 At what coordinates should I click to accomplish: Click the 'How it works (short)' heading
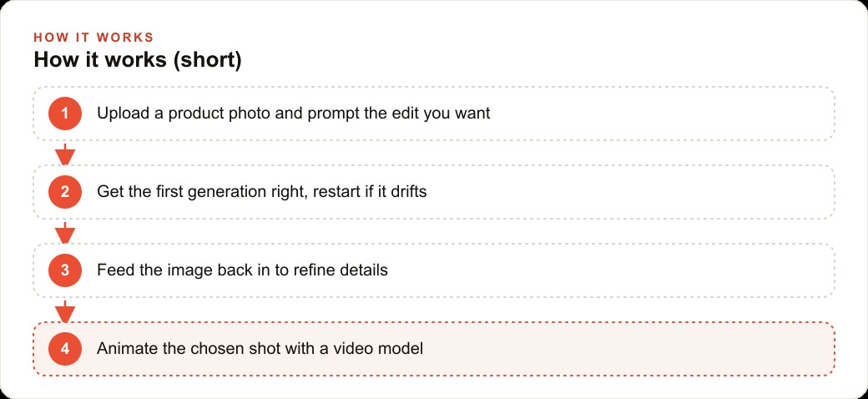[137, 60]
